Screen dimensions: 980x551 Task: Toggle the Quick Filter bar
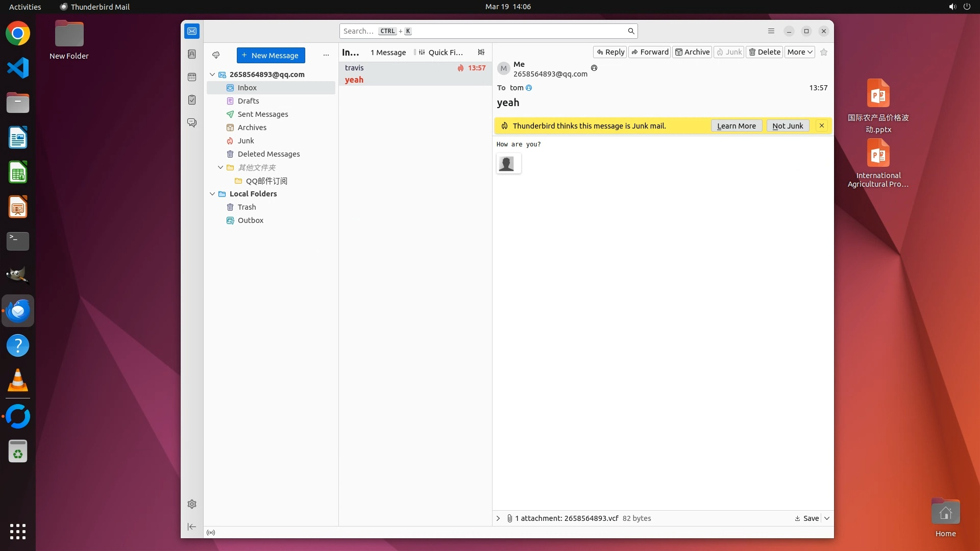[441, 52]
